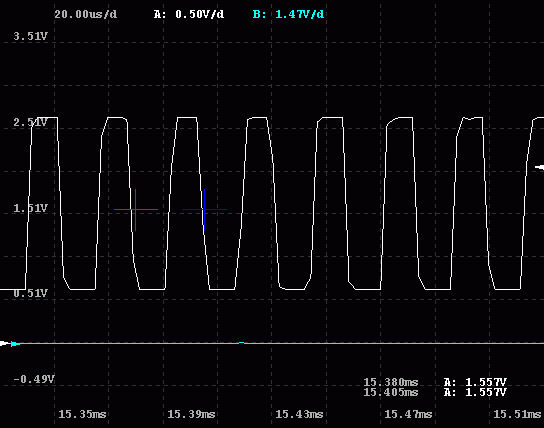The image size is (544, 428).
Task: Click the white channel A marker at left edge
Action: click(x=5, y=343)
